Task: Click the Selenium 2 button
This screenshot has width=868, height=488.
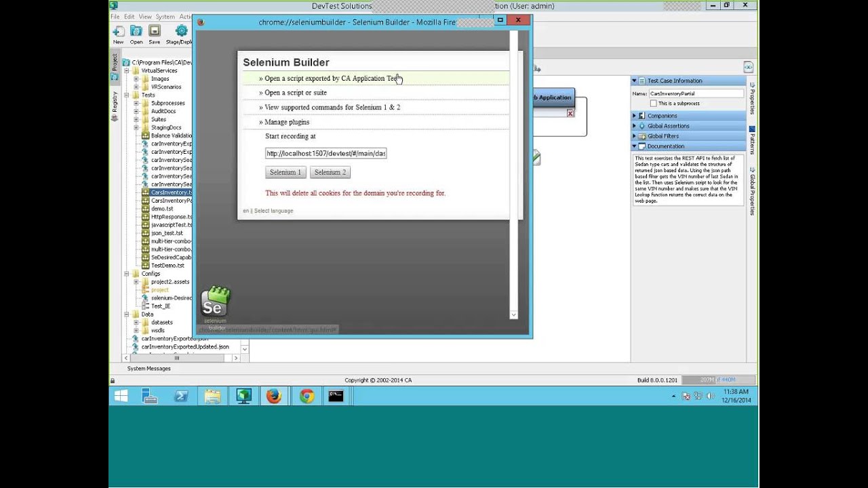Action: (x=330, y=172)
